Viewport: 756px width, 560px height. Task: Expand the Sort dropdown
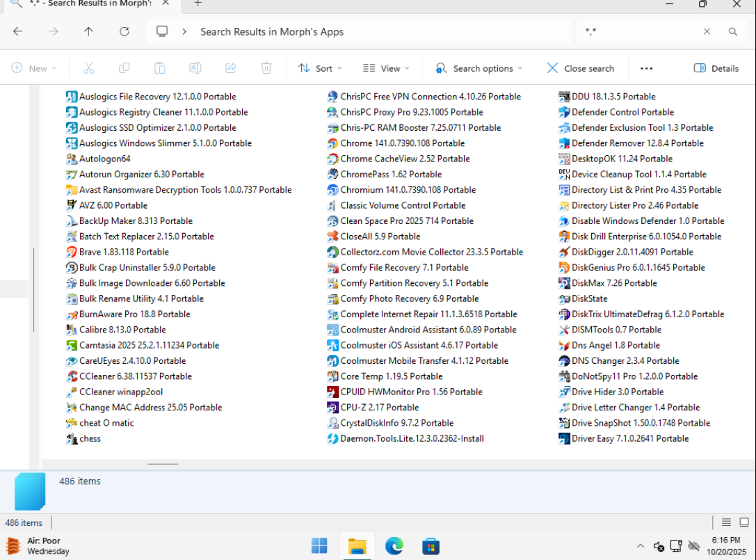[x=320, y=68]
